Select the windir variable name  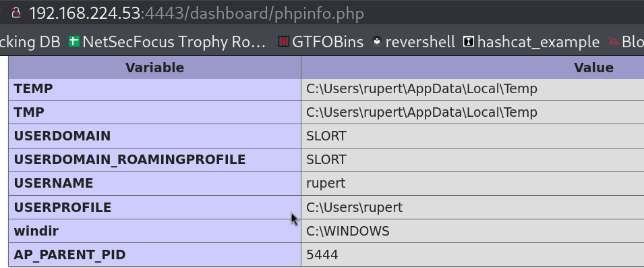coord(36,231)
